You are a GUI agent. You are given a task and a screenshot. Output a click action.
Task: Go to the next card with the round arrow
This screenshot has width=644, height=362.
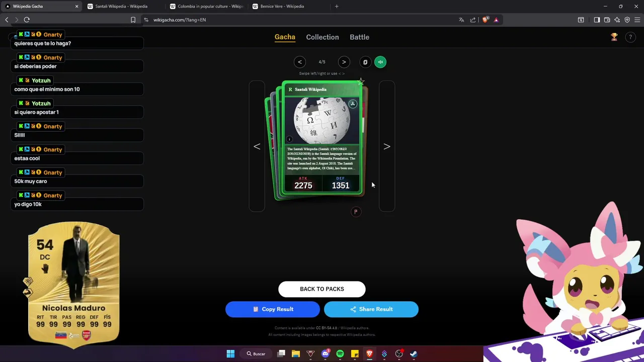click(x=344, y=62)
